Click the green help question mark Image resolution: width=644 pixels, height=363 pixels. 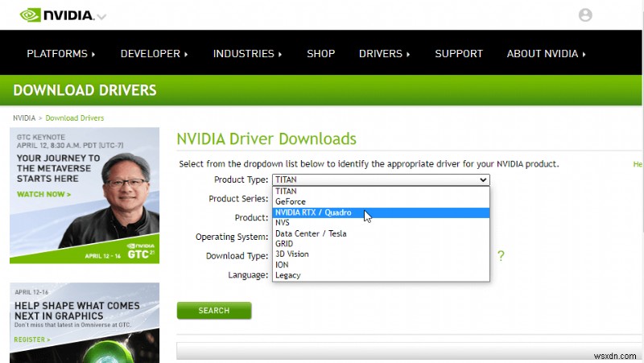[501, 256]
